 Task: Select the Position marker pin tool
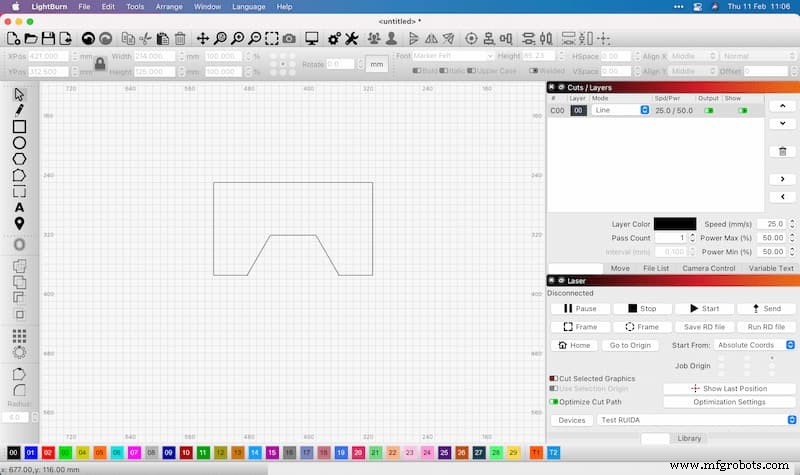(19, 223)
